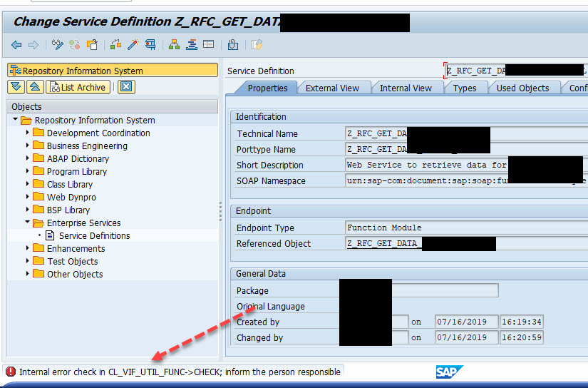Select the Service Definitions tree entry

pyautogui.click(x=95, y=235)
